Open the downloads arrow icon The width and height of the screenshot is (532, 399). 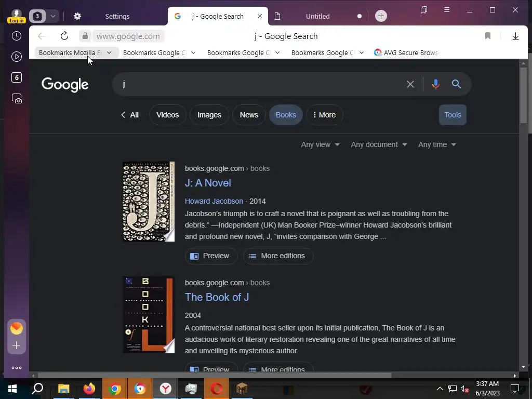515,36
